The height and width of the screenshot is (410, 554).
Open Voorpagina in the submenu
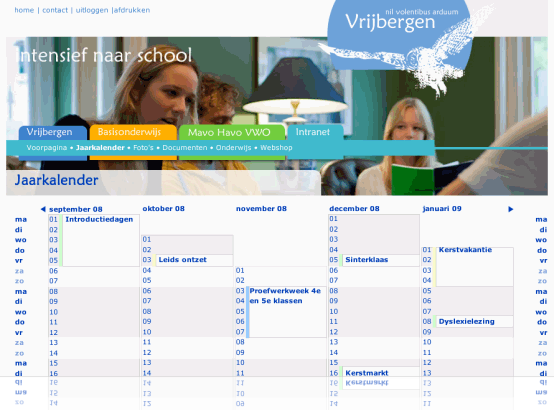point(47,147)
